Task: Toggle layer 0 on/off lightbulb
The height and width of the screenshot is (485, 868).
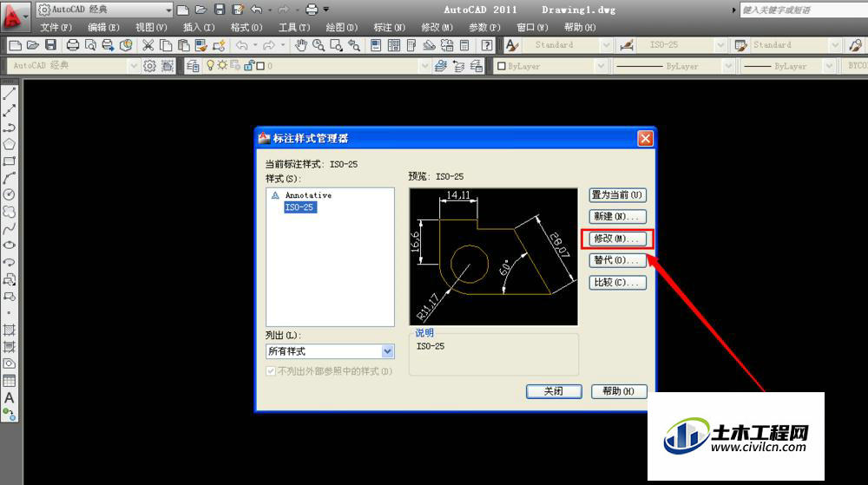Action: [210, 65]
